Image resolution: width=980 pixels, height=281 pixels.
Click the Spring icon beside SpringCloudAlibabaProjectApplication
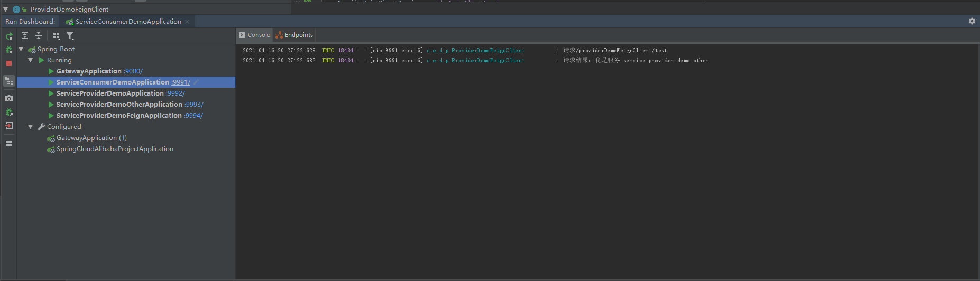pos(51,149)
